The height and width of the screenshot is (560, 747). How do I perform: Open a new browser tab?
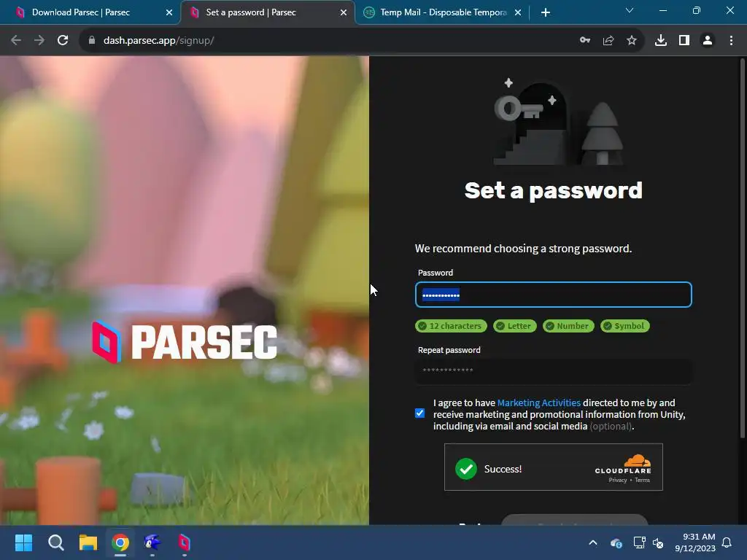546,13
